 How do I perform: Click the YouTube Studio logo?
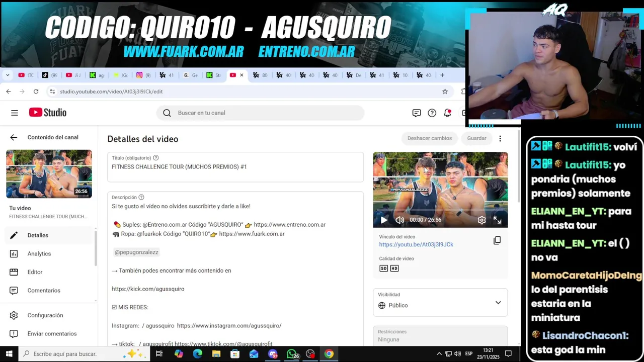click(x=48, y=113)
